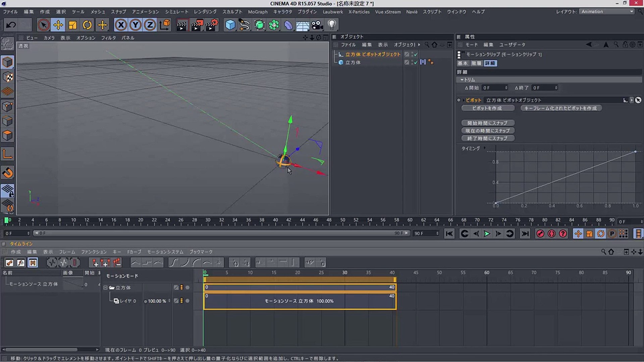The height and width of the screenshot is (362, 644).
Task: Toggle X axis lock
Action: click(x=121, y=25)
